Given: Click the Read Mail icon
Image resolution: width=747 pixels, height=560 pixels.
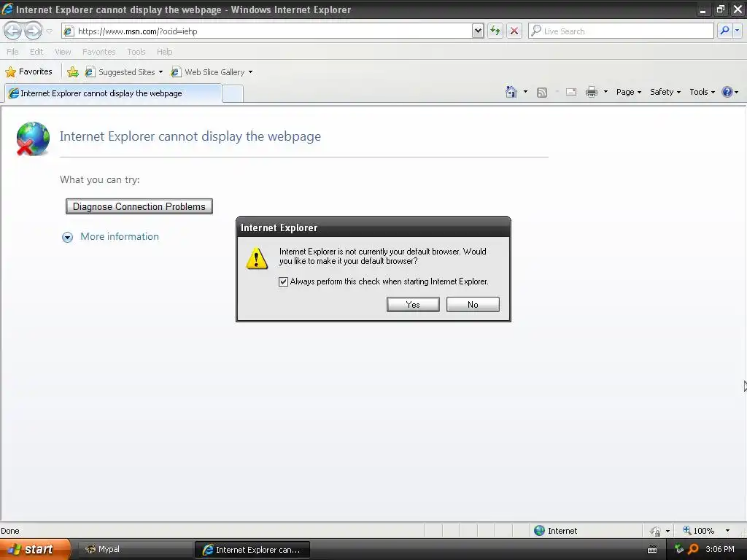Looking at the screenshot, I should coord(570,92).
